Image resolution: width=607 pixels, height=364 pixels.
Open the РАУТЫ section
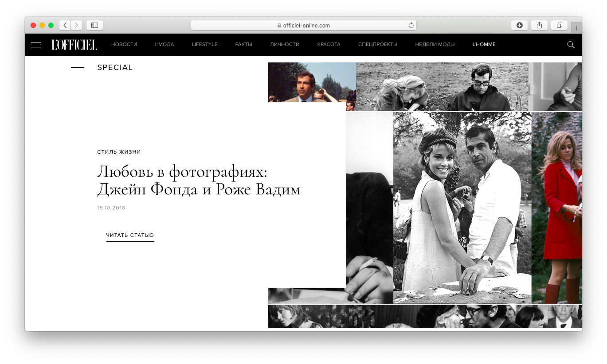tap(244, 45)
